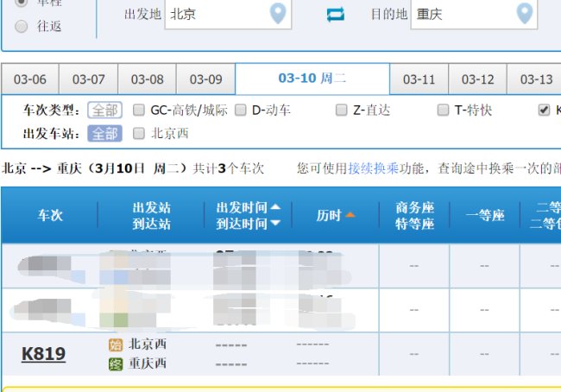Image resolution: width=561 pixels, height=392 pixels.
Task: Select the 往返 round-trip radio button
Action: [x=22, y=26]
